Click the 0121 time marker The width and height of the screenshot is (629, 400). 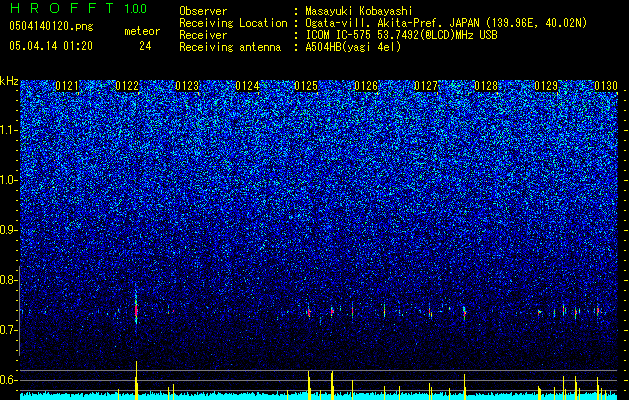pyautogui.click(x=67, y=86)
